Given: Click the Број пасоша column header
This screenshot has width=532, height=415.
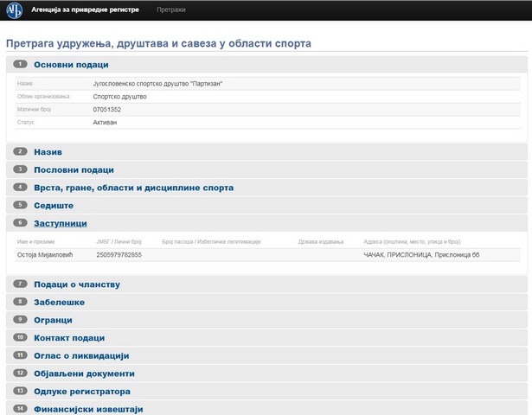Looking at the screenshot, I should [x=211, y=242].
